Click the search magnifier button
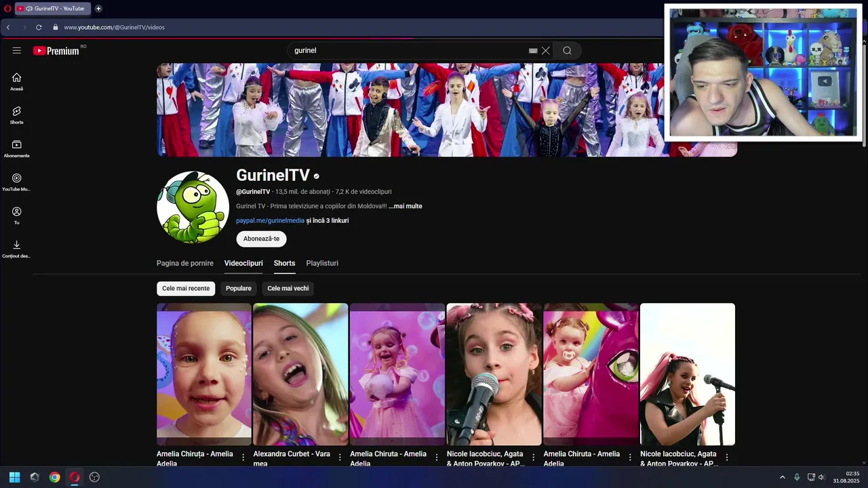Viewport: 868px width, 488px height. click(x=567, y=50)
